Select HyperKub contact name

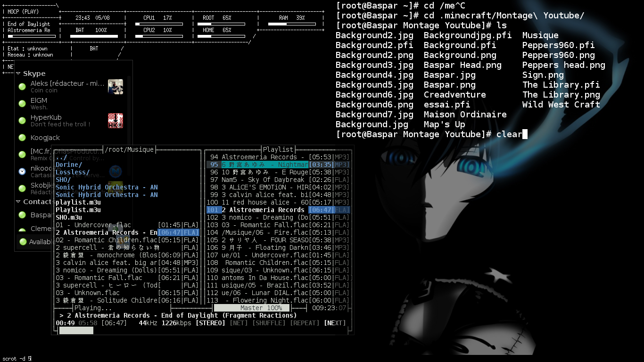[46, 117]
